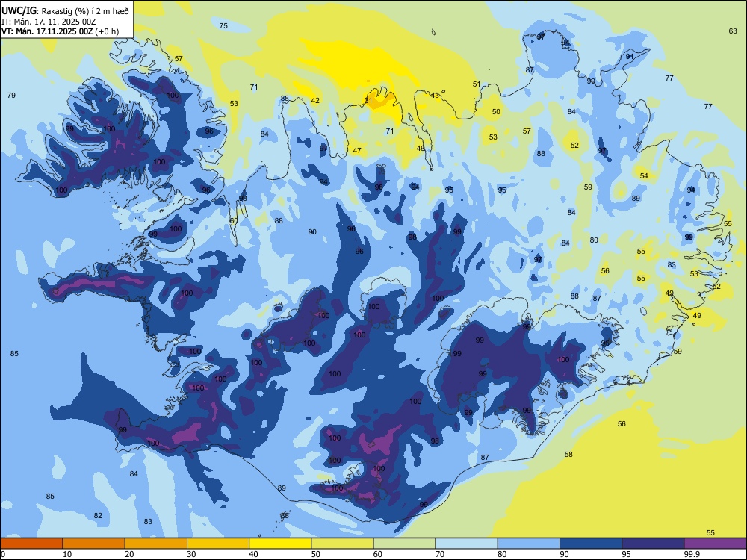The width and height of the screenshot is (747, 560).
Task: Click the humidity value 75 on the map
Action: click(x=223, y=25)
